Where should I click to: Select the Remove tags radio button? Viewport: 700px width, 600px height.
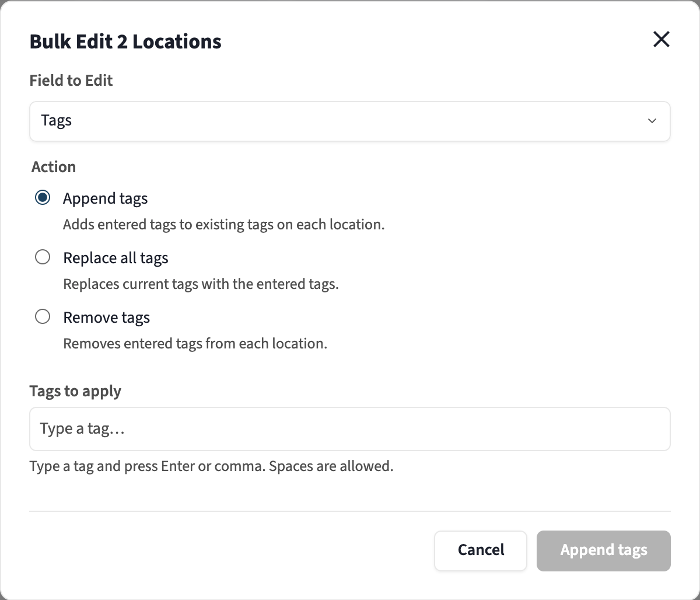point(43,317)
